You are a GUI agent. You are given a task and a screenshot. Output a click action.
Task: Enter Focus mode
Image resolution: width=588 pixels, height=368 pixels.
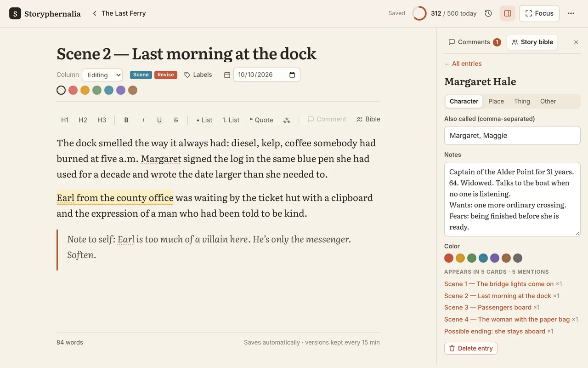coord(539,13)
